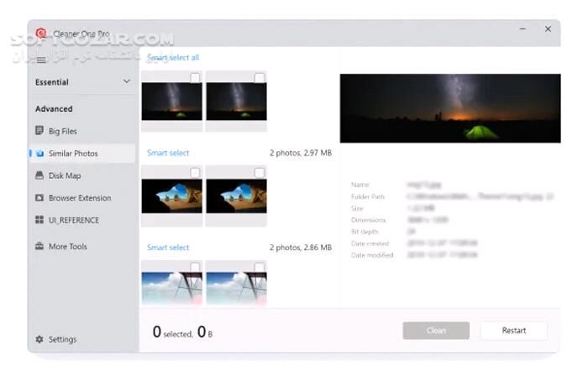
Task: Click the Browser Extension icon
Action: point(39,198)
